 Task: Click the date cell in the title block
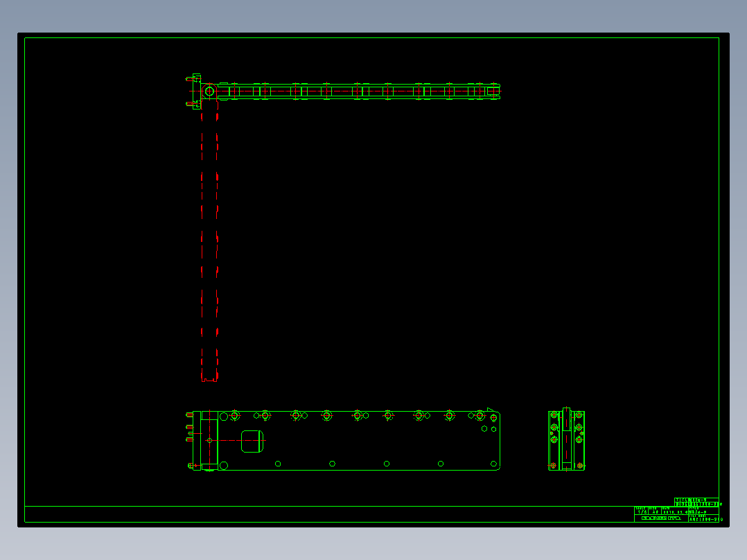tap(675, 510)
